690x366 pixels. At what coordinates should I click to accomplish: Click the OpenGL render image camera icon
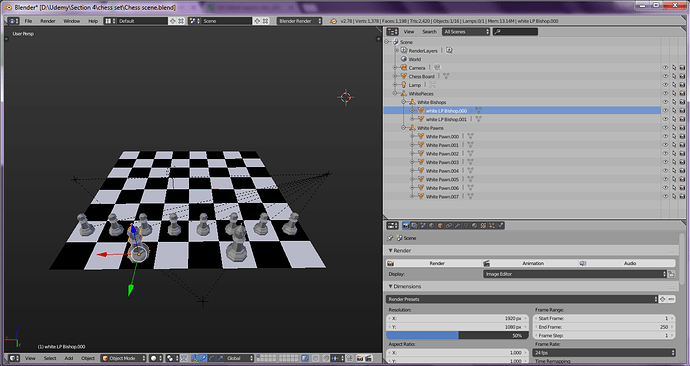coord(359,358)
